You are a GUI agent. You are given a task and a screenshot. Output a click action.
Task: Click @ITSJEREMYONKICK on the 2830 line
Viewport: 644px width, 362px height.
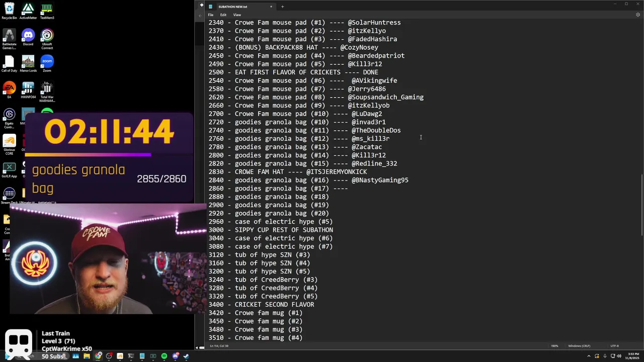click(x=337, y=172)
